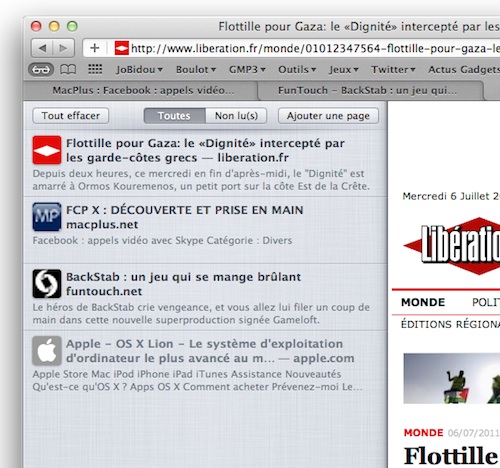Image resolution: width=500 pixels, height=468 pixels.
Task: Click the Libération icon in reading list
Action: (x=47, y=150)
